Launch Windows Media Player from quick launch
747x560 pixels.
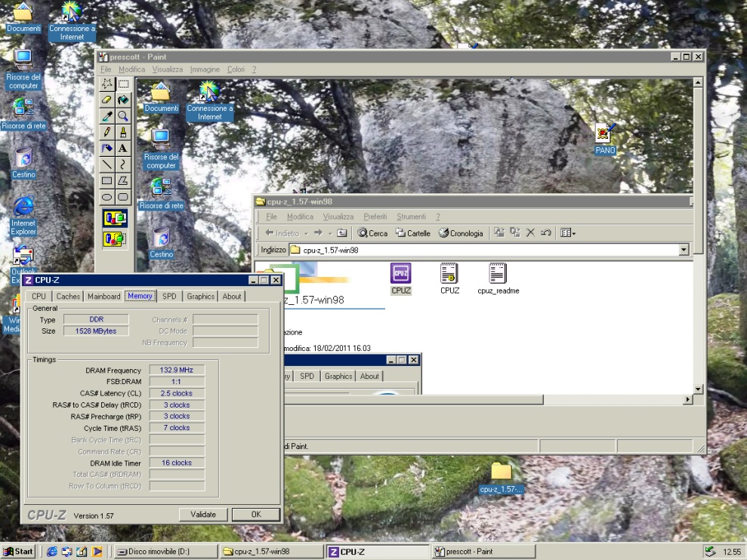tap(97, 552)
